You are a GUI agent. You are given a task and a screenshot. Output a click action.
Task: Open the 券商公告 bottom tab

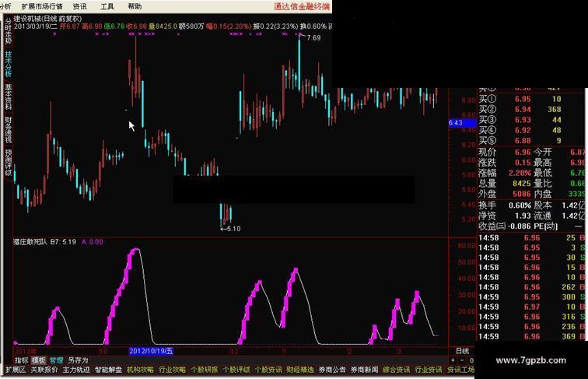[x=332, y=370]
